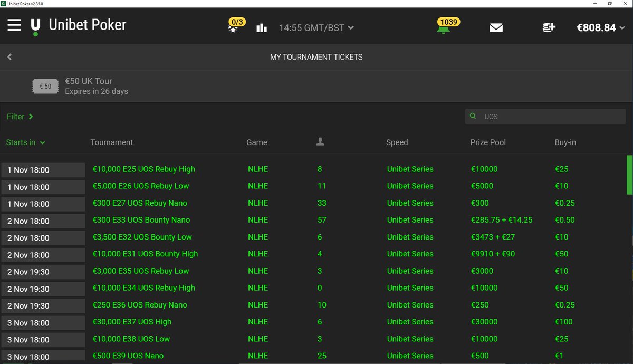Sort by Game column header
This screenshot has height=364, width=633.
coord(257,142)
